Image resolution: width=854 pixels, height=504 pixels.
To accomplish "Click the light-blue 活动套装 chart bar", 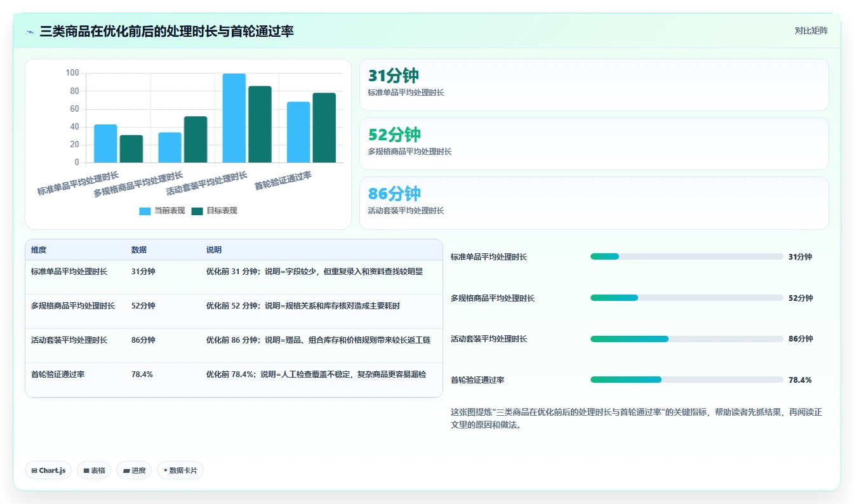I will click(234, 118).
